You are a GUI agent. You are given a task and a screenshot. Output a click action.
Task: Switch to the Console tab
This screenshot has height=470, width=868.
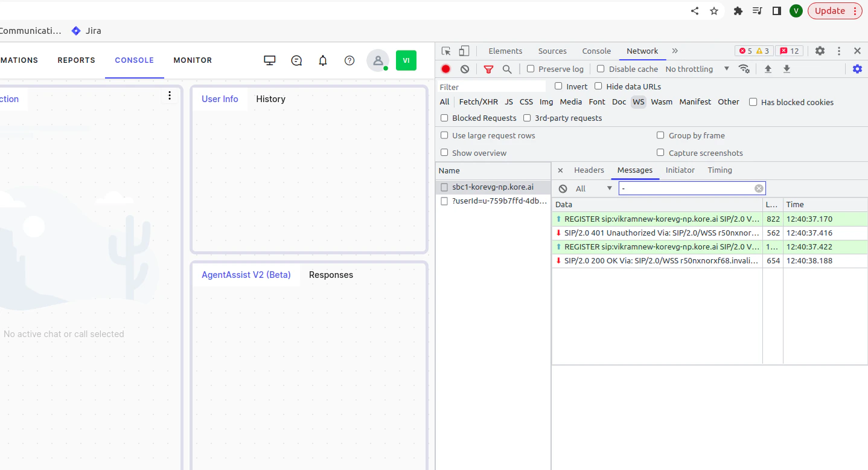pyautogui.click(x=596, y=51)
